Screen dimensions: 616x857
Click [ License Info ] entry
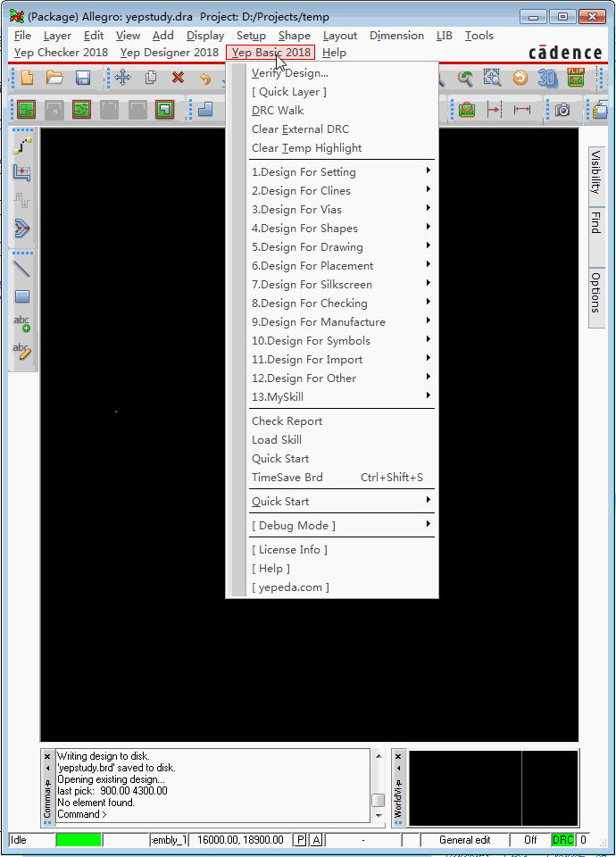coord(342,550)
